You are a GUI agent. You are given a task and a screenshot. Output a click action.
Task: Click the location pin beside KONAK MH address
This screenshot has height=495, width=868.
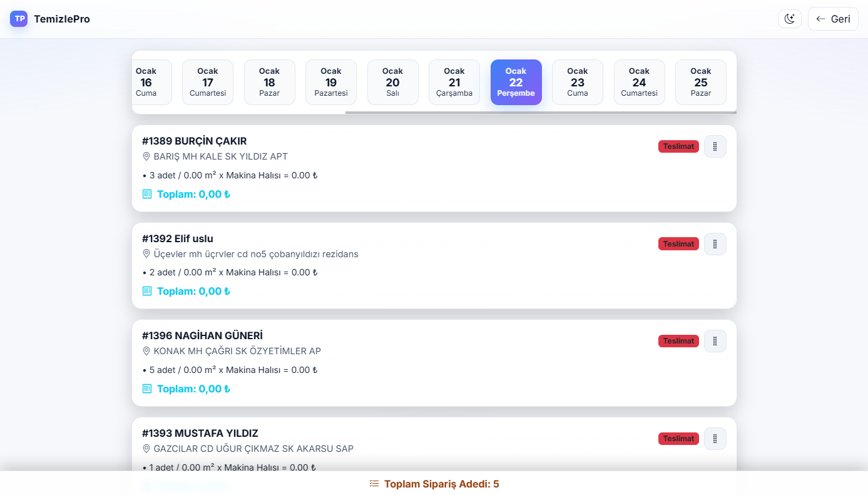[x=147, y=351]
